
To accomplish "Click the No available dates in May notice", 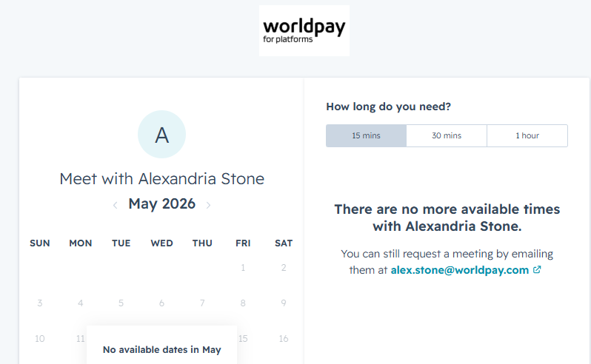I will tap(161, 350).
